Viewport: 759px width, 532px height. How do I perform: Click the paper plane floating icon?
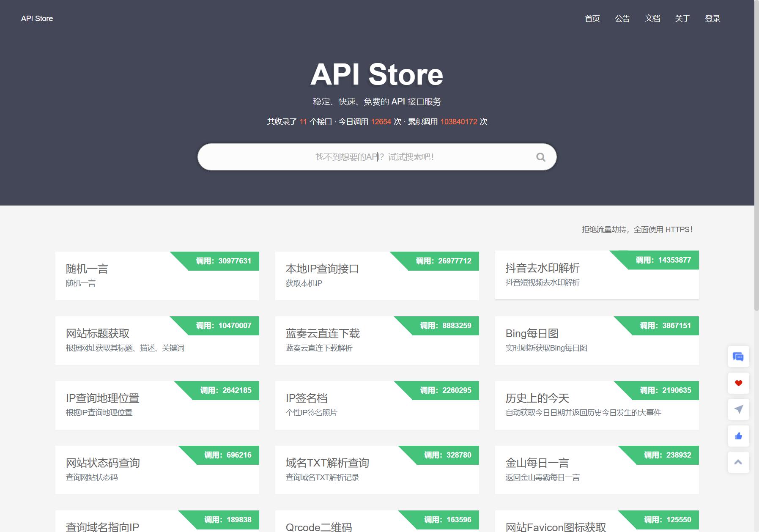click(x=738, y=409)
